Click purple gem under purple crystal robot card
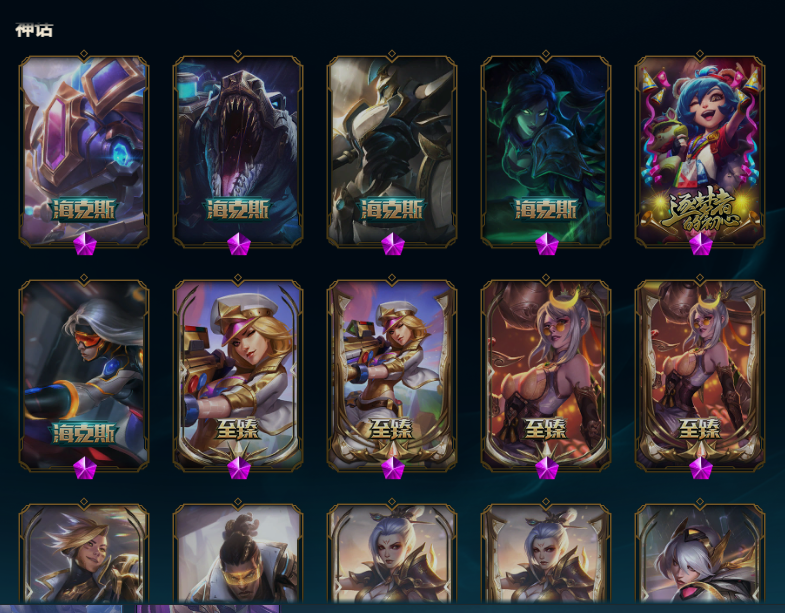 tap(85, 244)
